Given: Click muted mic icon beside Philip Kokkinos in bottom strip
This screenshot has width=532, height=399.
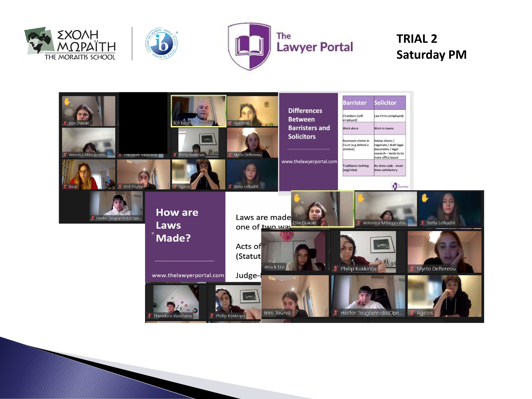Looking at the screenshot, I should (212, 316).
